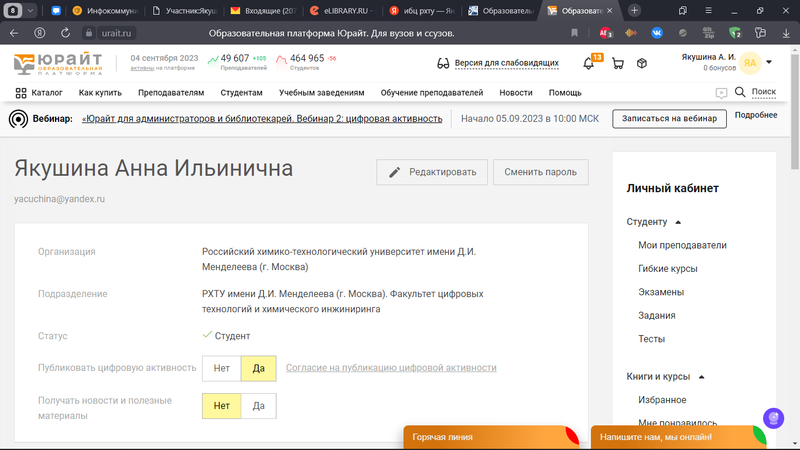Screen dimensions: 800x450
Task: Open the shopping cart icon
Action: click(617, 63)
